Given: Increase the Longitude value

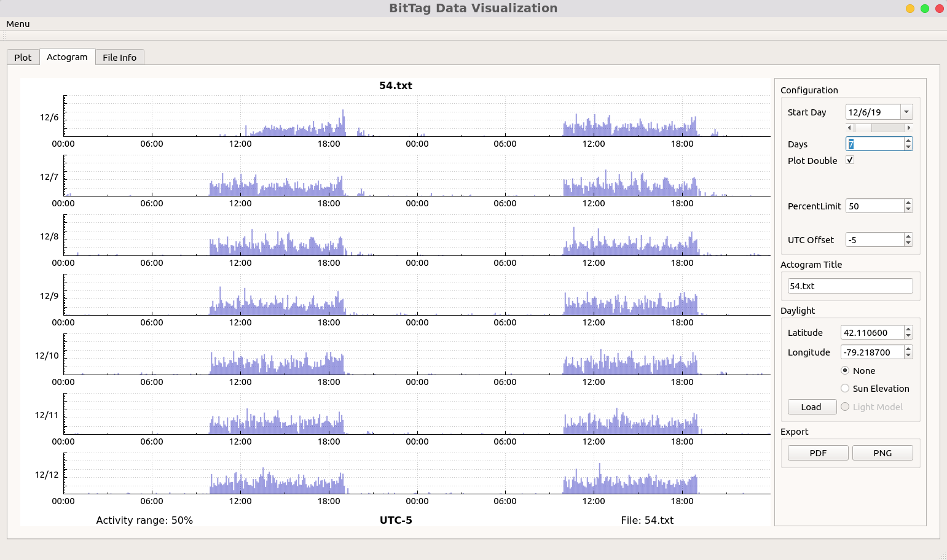Looking at the screenshot, I should click(908, 349).
